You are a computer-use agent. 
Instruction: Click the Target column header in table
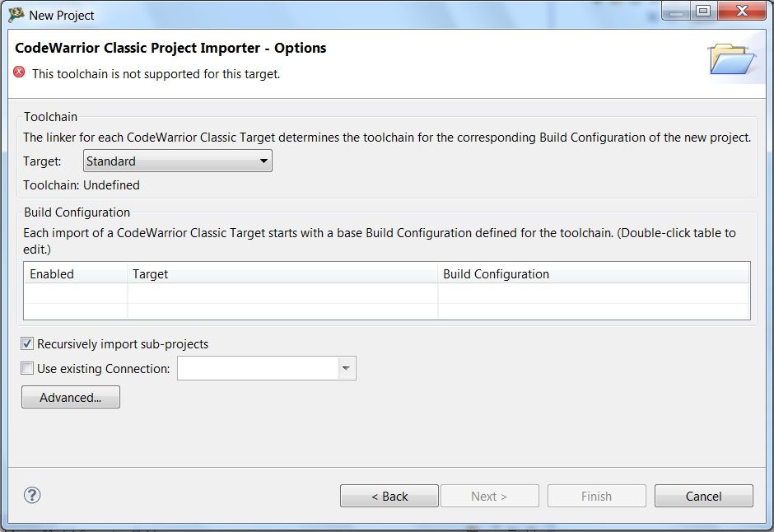282,273
